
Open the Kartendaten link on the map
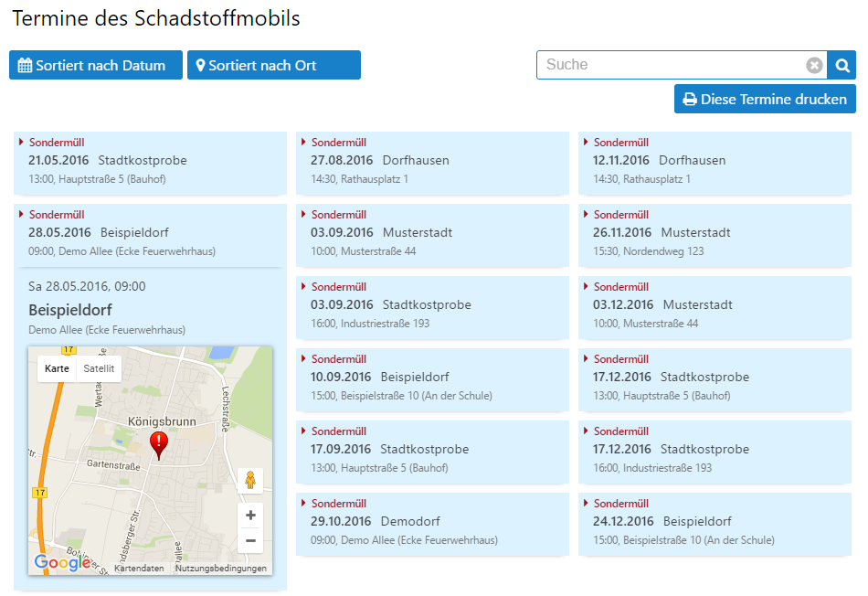[x=139, y=569]
